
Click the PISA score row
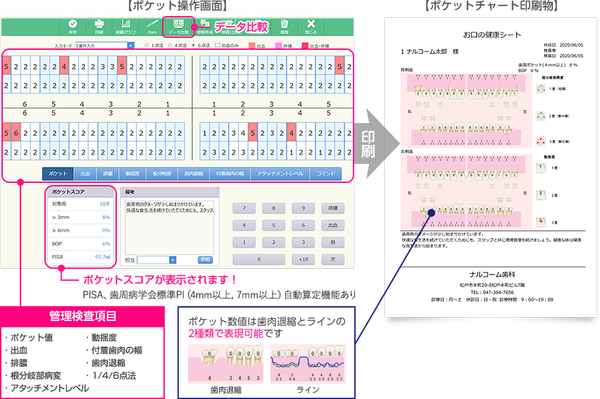tap(81, 257)
